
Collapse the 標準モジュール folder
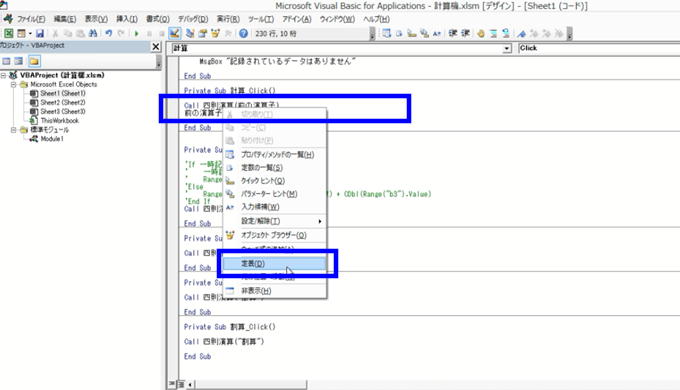pos(13,130)
